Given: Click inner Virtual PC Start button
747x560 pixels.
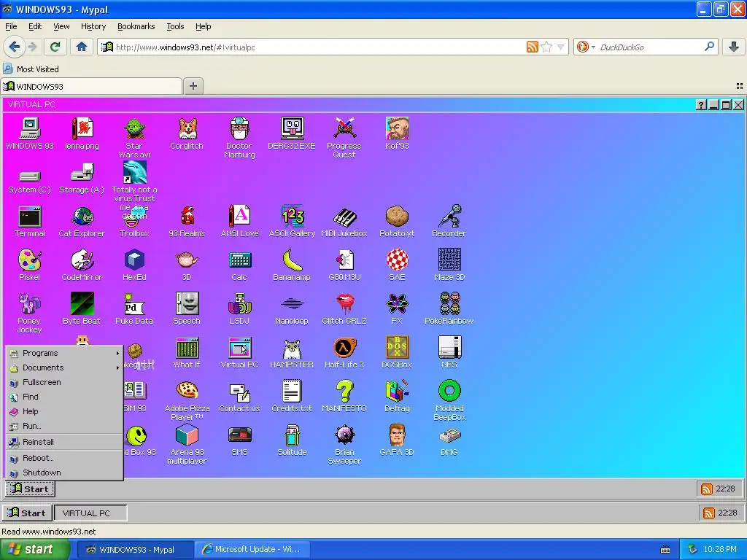Looking at the screenshot, I should [x=30, y=489].
